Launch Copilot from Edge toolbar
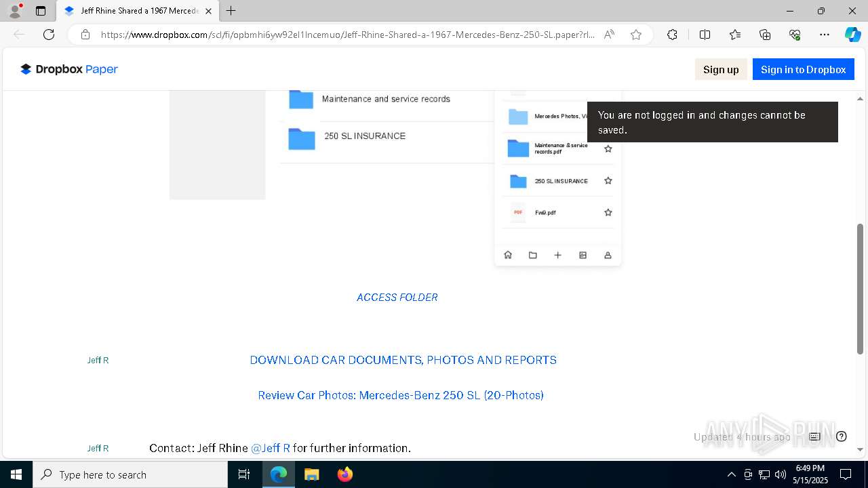 pyautogui.click(x=852, y=35)
